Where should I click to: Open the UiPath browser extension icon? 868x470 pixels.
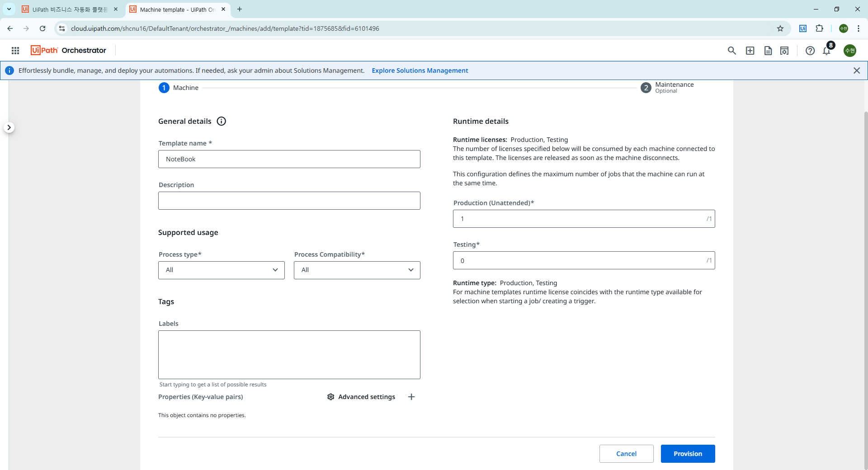(803, 28)
